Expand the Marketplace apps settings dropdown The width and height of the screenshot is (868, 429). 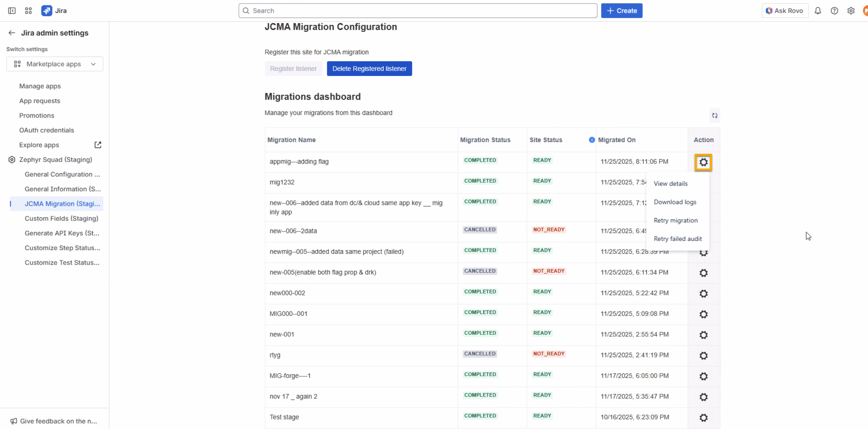pos(55,64)
